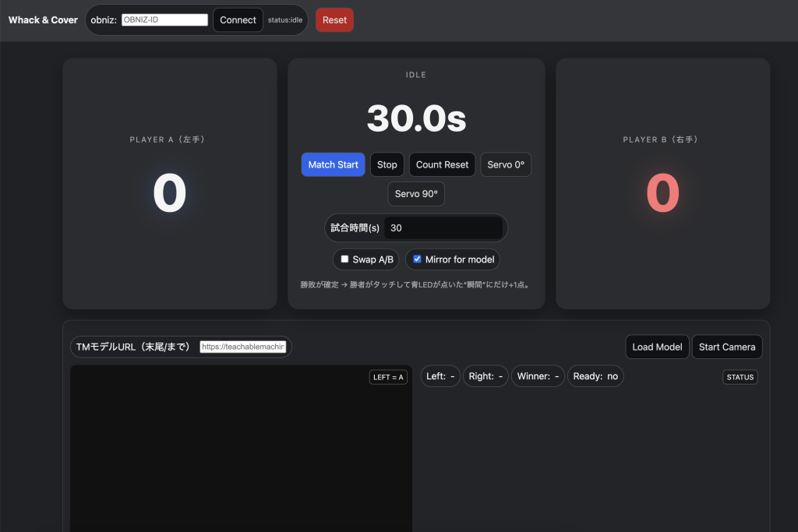798x532 pixels.
Task: Select the Ready status pill
Action: point(595,376)
